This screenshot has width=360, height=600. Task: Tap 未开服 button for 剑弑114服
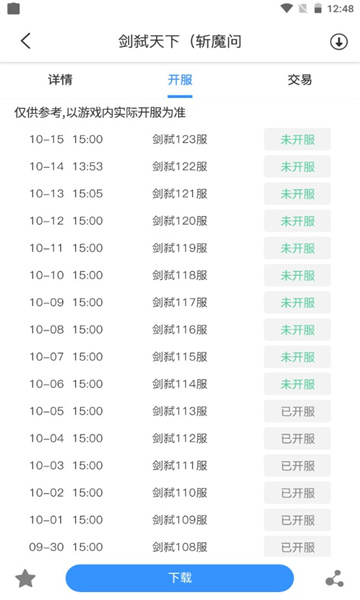pos(297,384)
